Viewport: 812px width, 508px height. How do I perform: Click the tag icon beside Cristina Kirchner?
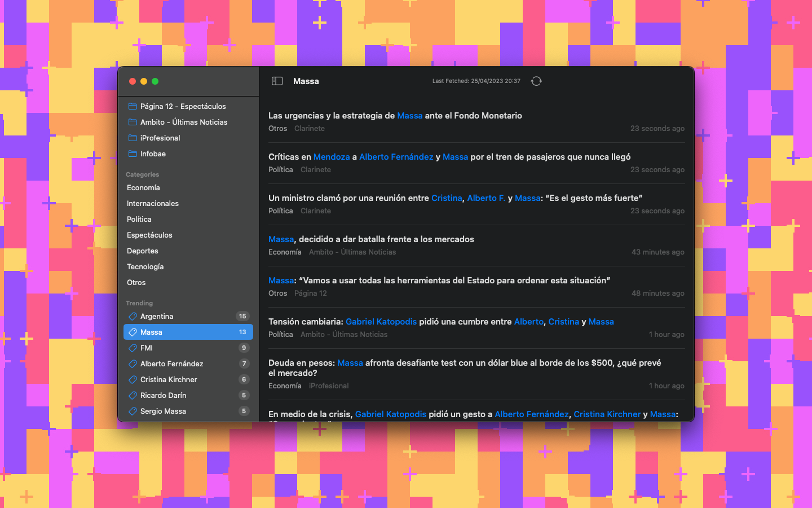coord(133,379)
